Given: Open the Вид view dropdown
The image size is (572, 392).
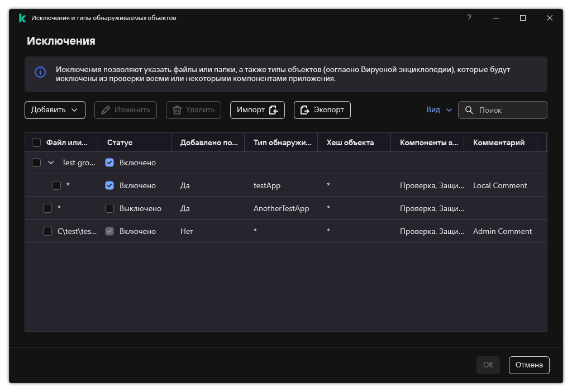Looking at the screenshot, I should 438,110.
